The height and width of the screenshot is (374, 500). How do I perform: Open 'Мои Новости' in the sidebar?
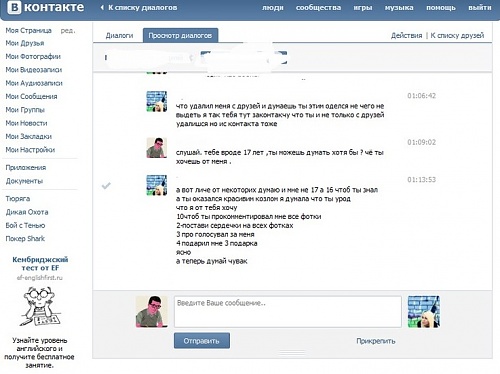point(26,123)
